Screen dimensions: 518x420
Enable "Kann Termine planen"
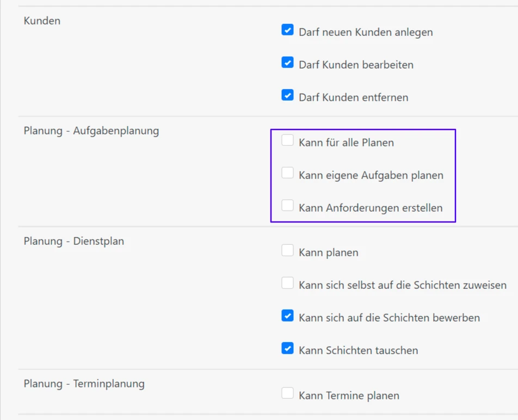point(287,392)
